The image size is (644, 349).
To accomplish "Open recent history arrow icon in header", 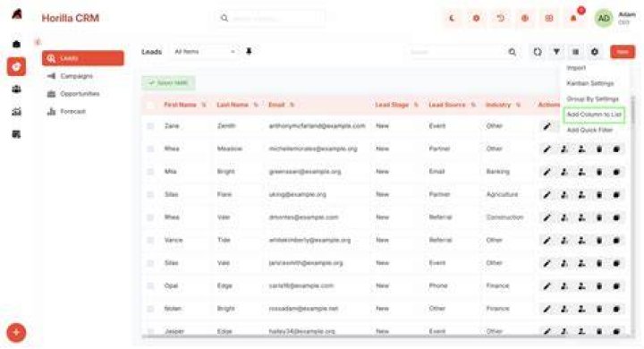I will [x=500, y=18].
